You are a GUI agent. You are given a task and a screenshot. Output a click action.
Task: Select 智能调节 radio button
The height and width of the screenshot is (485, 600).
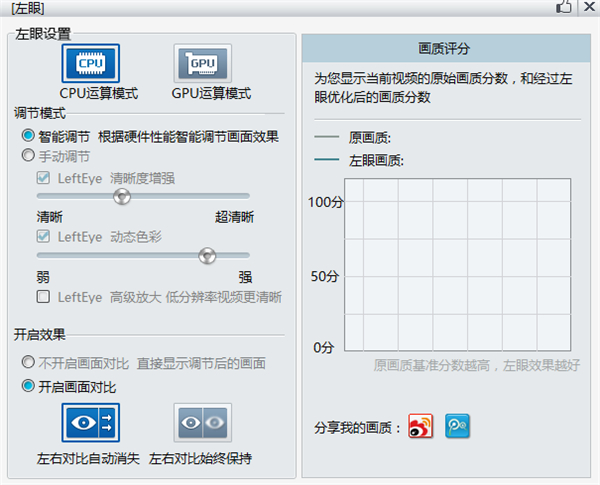tap(29, 136)
